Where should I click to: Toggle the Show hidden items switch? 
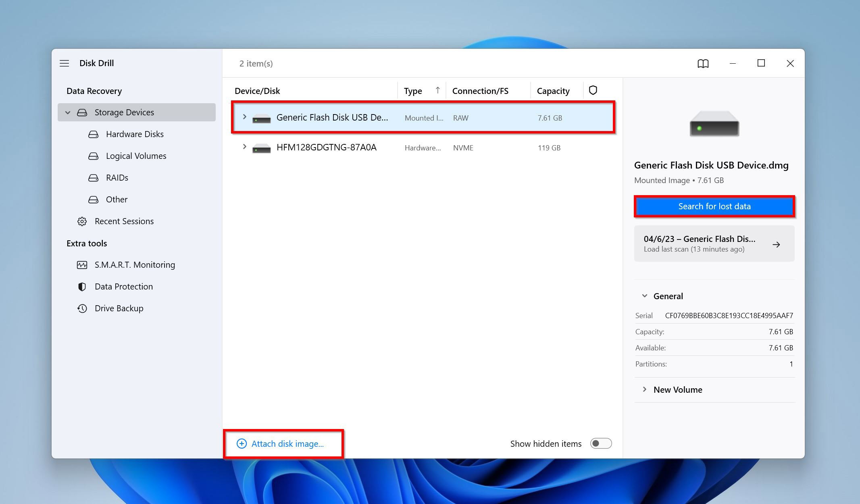pyautogui.click(x=601, y=444)
